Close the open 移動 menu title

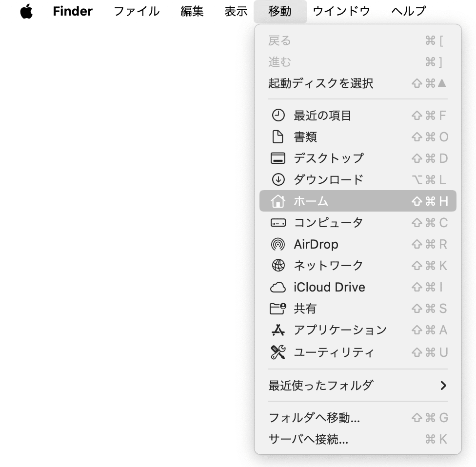click(280, 11)
